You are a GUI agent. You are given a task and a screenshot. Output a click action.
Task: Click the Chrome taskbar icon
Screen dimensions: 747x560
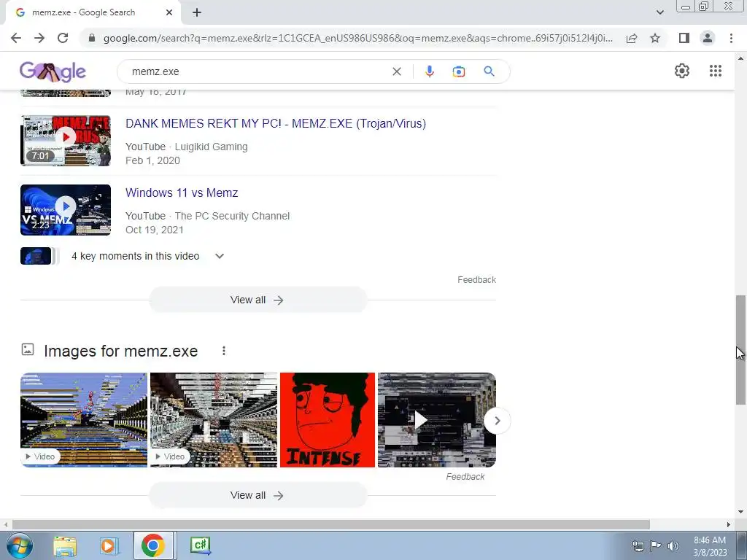tap(153, 545)
